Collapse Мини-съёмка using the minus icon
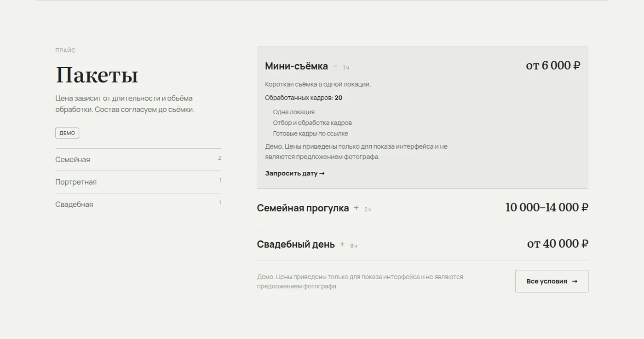Image resolution: width=644 pixels, height=339 pixels. [x=335, y=66]
